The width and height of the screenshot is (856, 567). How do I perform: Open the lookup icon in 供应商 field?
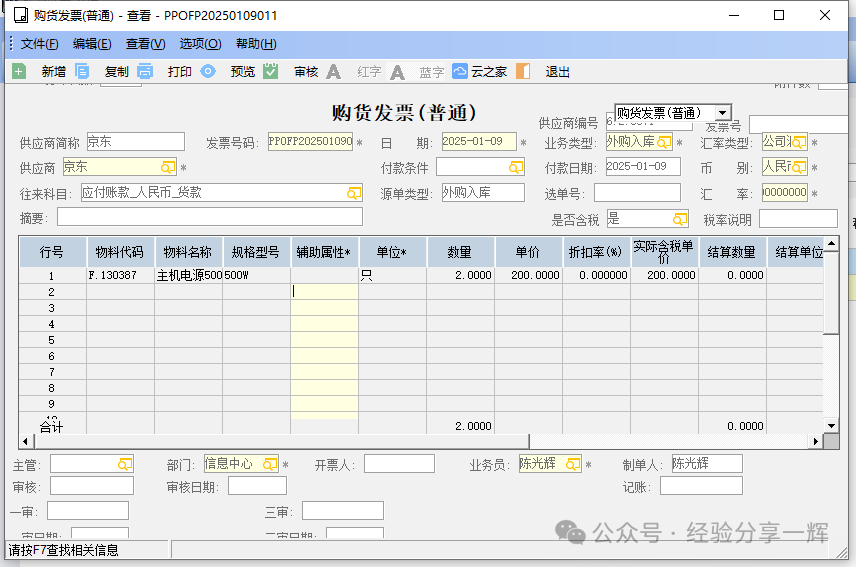point(168,167)
